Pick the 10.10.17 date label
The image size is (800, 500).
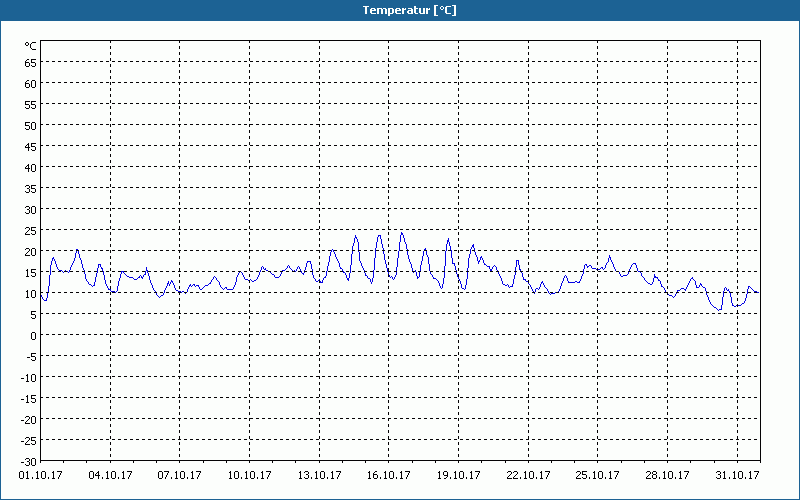click(250, 475)
